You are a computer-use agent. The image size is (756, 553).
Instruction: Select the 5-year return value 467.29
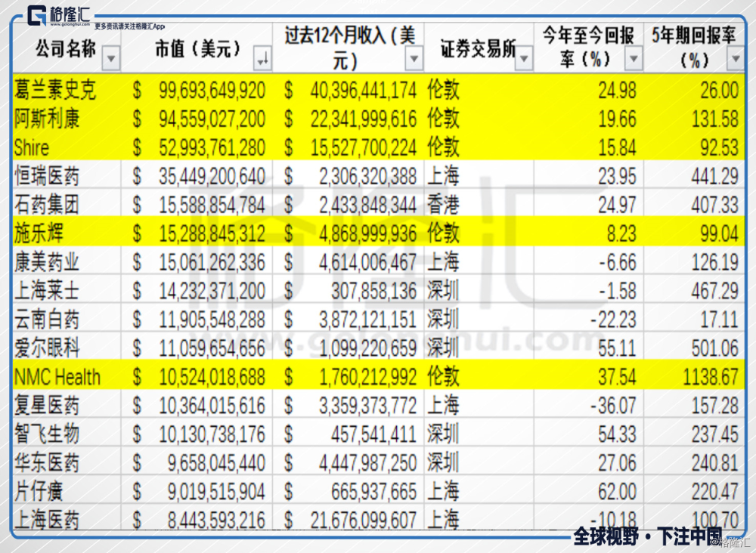click(x=715, y=291)
